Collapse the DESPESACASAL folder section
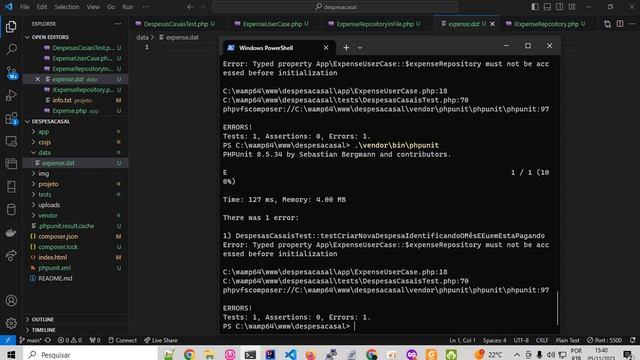 tap(50, 121)
